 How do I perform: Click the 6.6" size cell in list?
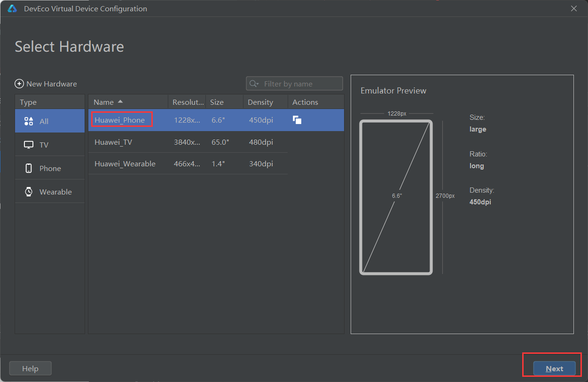pos(218,120)
